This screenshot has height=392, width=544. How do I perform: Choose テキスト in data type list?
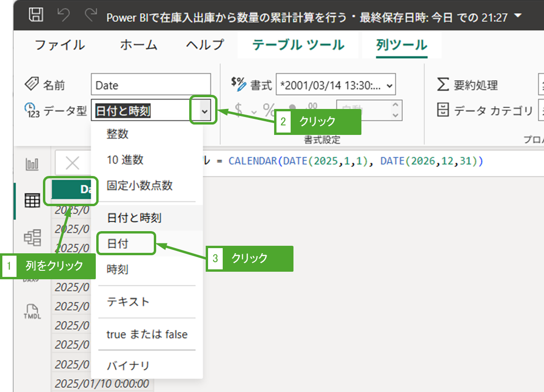click(128, 301)
